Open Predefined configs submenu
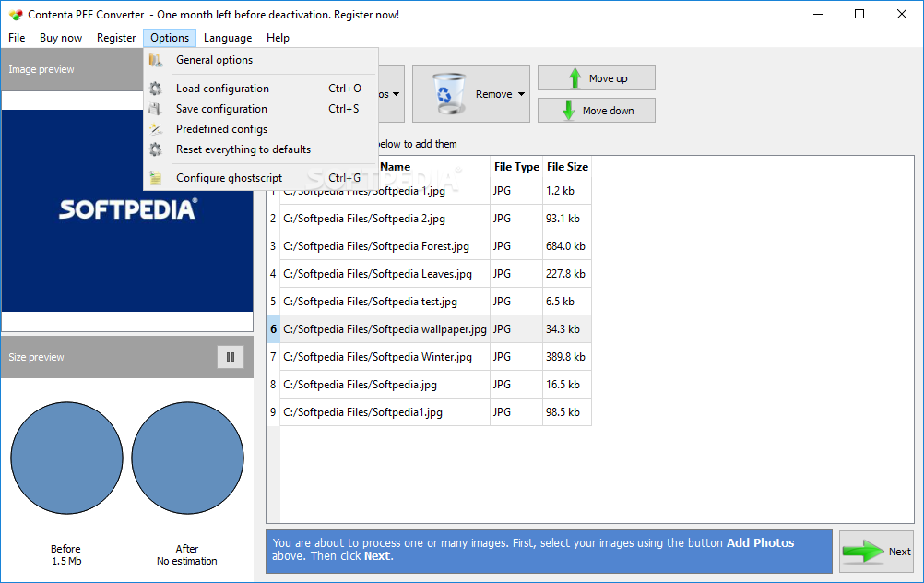Viewport: 924px width, 583px height. pyautogui.click(x=260, y=129)
